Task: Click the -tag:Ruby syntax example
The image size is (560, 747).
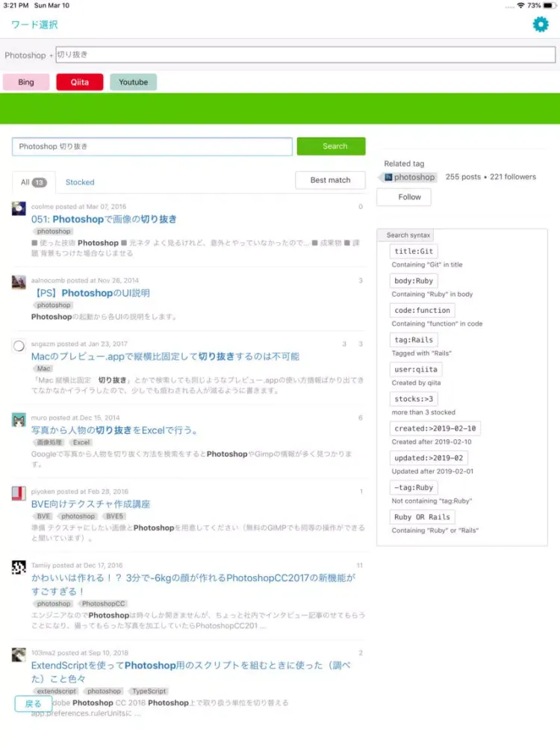Action: click(x=414, y=487)
